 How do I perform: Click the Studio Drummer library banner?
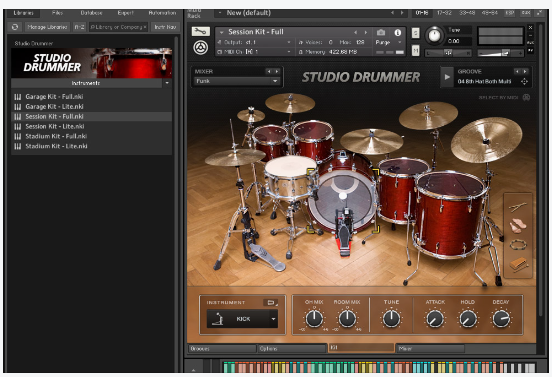[92, 63]
